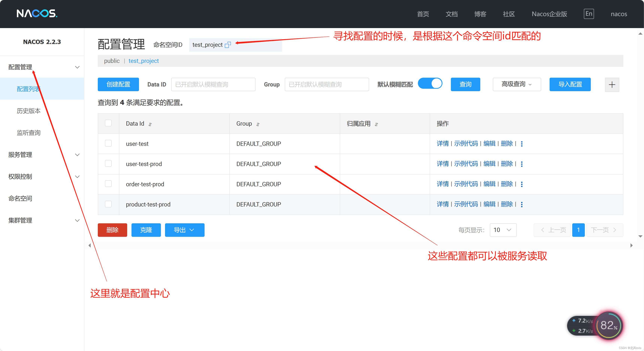This screenshot has height=351, width=644.
Task: Open the 导出 dropdown button
Action: 185,230
